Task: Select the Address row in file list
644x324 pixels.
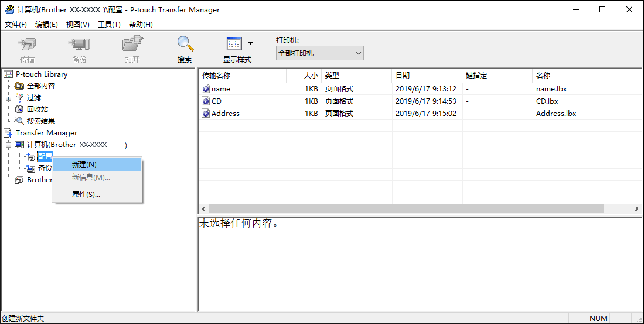Action: [420, 113]
